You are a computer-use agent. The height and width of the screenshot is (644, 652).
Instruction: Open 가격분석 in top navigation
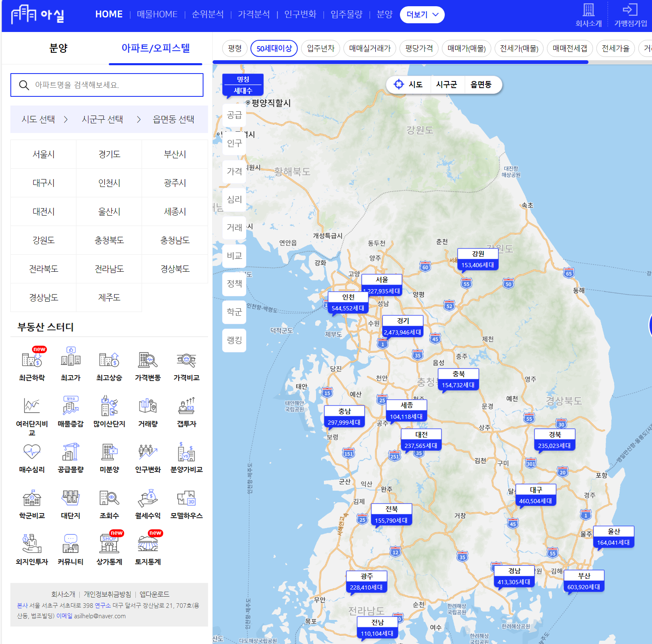(254, 14)
